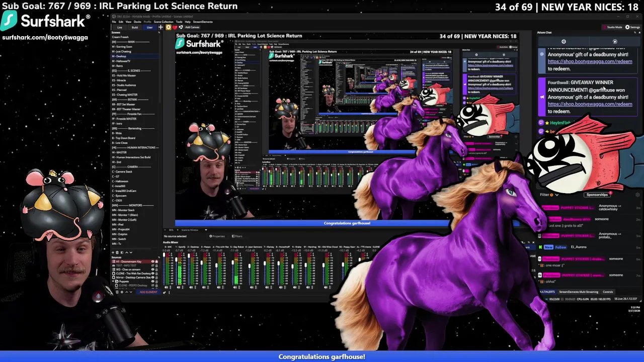Click the red heart icon in OBS toolbar
This screenshot has width=644, height=362.
click(175, 27)
